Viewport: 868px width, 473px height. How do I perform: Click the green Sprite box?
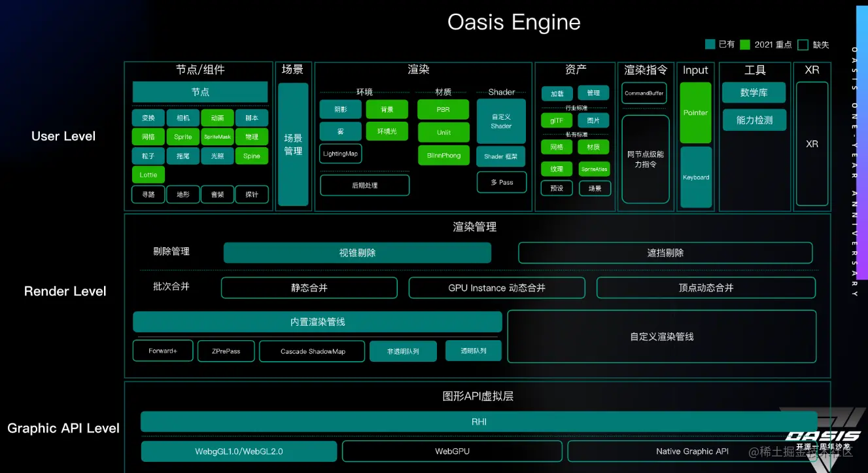coord(183,137)
